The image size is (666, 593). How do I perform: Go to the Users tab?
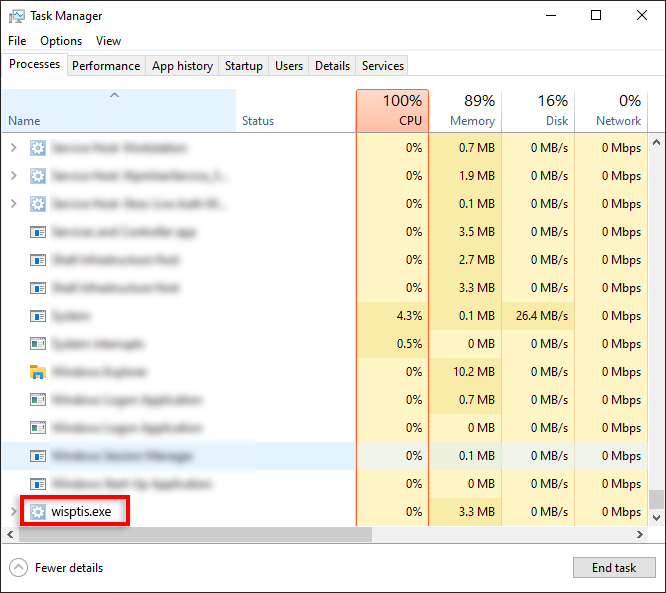pyautogui.click(x=289, y=66)
